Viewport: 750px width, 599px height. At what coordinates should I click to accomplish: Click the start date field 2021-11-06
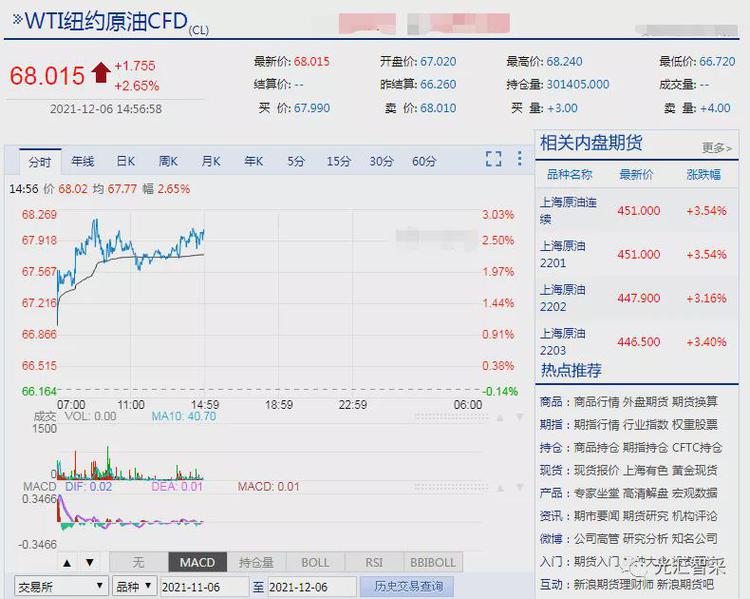204,586
